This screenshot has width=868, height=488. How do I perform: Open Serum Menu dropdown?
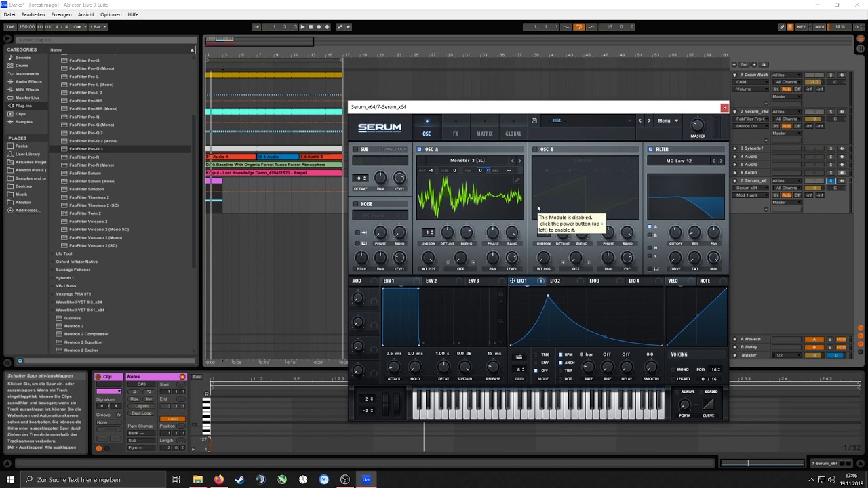(x=667, y=121)
